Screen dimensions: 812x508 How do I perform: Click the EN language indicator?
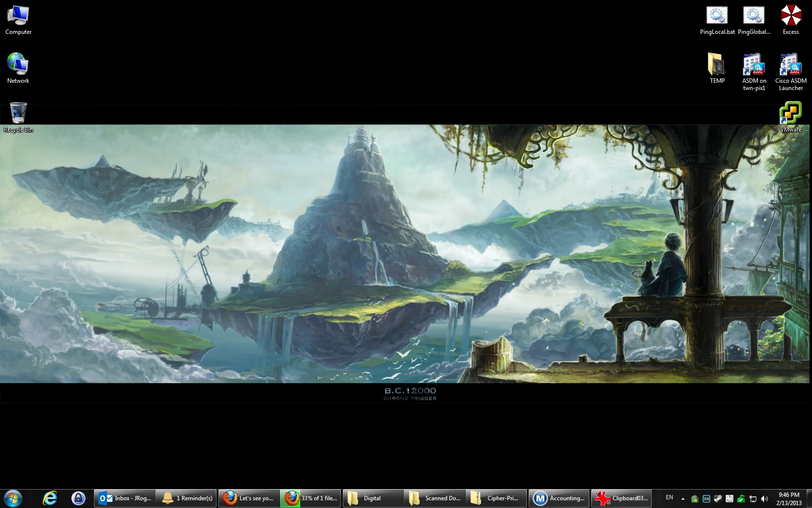tap(669, 498)
